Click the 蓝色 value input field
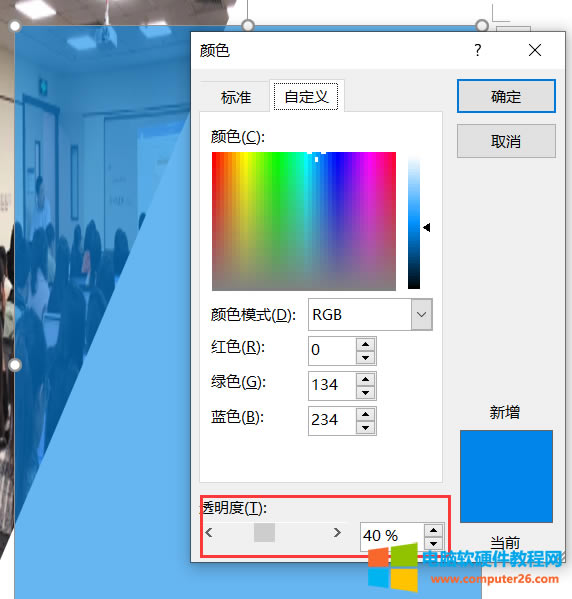Image resolution: width=572 pixels, height=599 pixels. pos(332,421)
